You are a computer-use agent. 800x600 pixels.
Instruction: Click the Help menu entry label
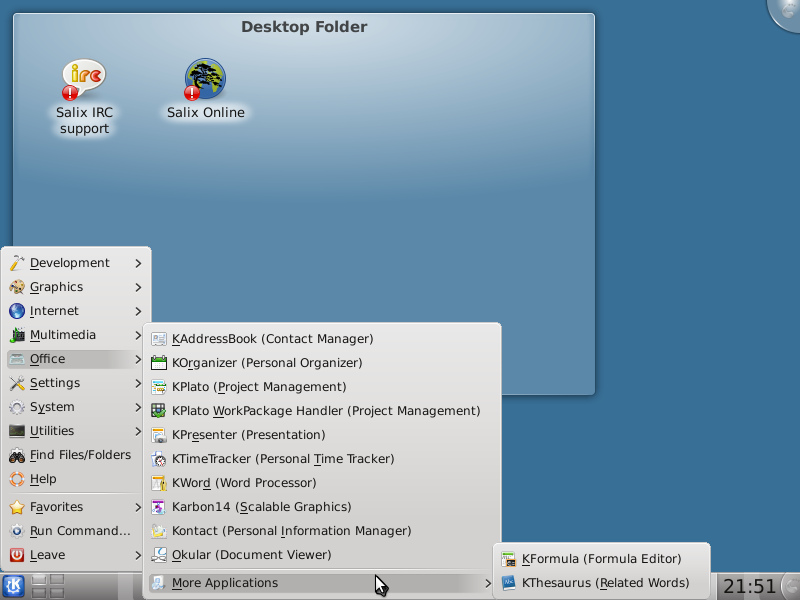click(43, 479)
